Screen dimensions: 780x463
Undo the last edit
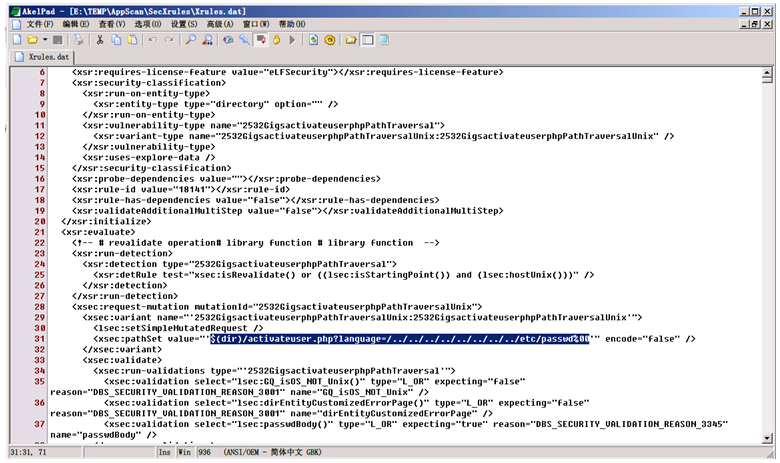click(153, 40)
